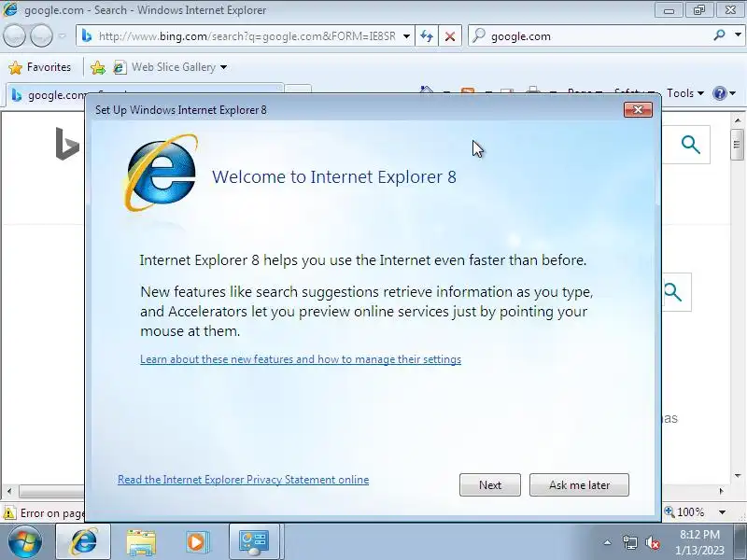Open the Internet Explorer Privacy Statement link

[x=243, y=480]
